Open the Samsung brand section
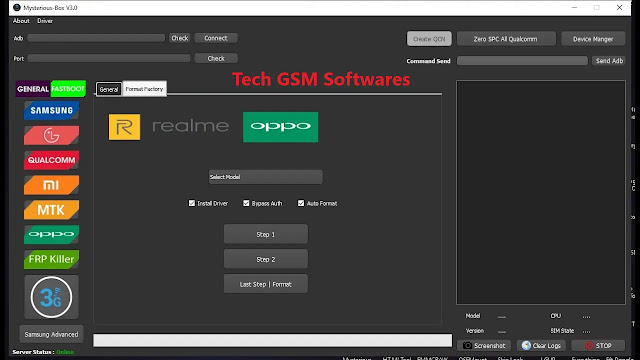The height and width of the screenshot is (360, 640). (51, 111)
